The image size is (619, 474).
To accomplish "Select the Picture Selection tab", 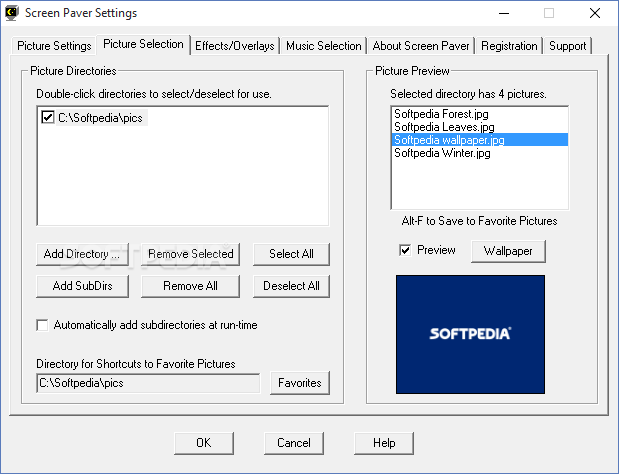I will click(143, 44).
